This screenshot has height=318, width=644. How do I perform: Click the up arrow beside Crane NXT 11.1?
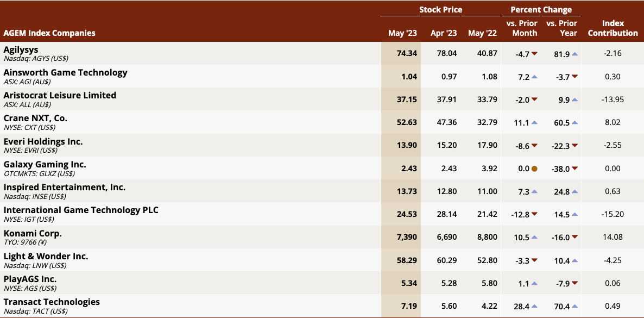(534, 123)
